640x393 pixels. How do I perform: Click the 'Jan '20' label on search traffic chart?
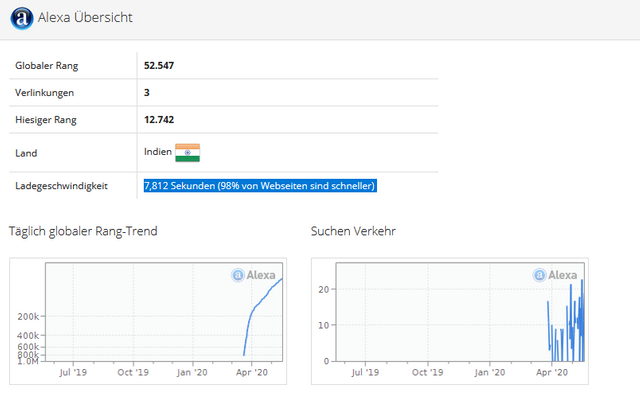[x=489, y=372]
